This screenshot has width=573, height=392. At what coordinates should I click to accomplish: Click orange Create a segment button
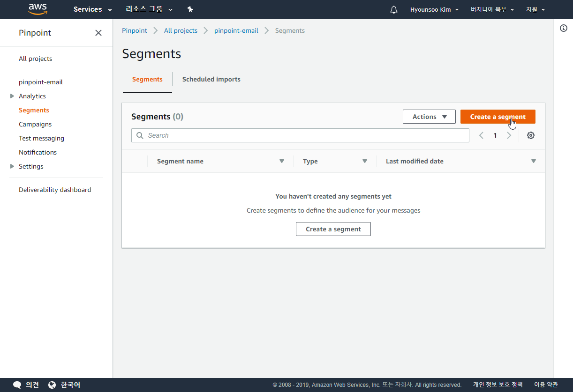pyautogui.click(x=498, y=117)
